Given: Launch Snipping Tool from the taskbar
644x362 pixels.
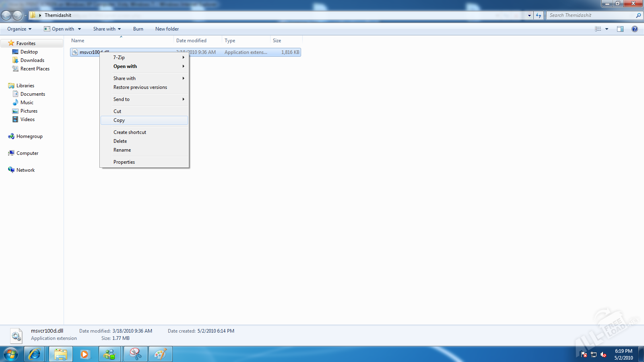Looking at the screenshot, I should pyautogui.click(x=136, y=354).
